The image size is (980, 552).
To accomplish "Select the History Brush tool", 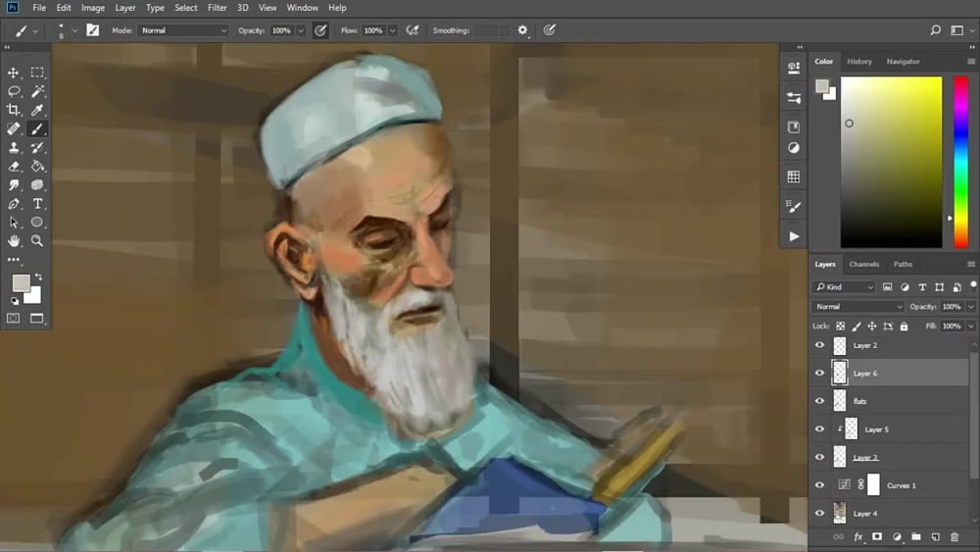I will point(37,147).
